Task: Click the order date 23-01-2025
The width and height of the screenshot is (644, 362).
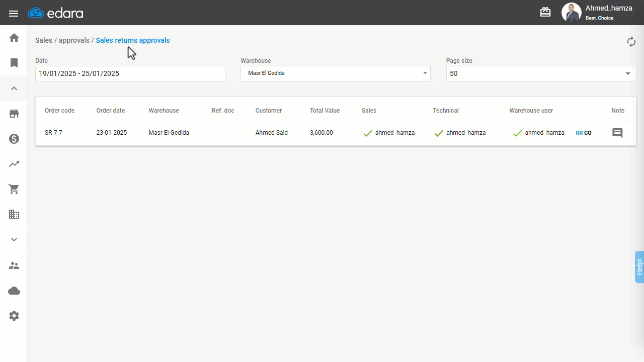Action: 112,133
